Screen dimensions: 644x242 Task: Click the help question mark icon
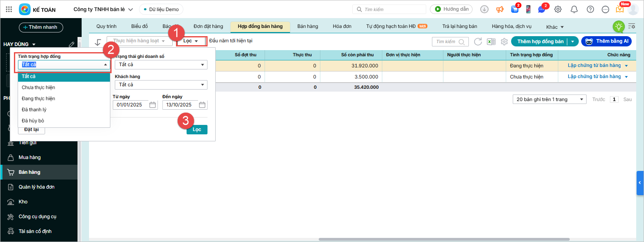point(590,9)
